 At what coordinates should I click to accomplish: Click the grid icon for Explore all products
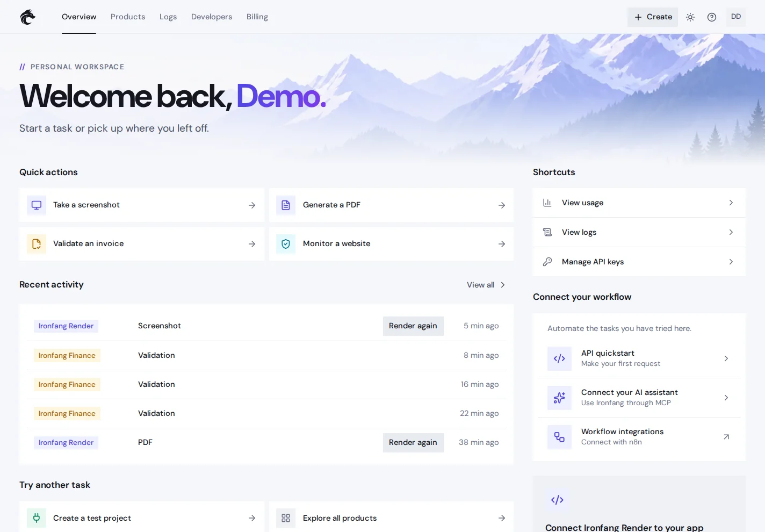(286, 518)
